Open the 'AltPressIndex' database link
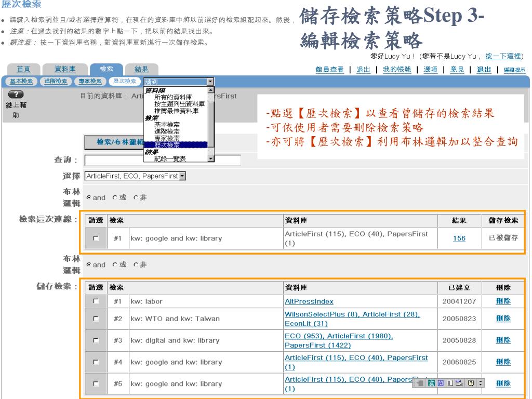The width and height of the screenshot is (532, 399). click(x=309, y=301)
